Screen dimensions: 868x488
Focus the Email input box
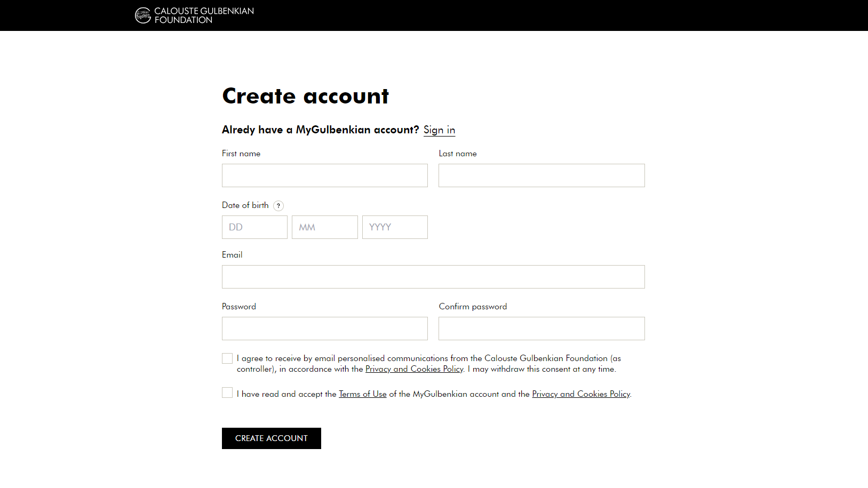[433, 277]
